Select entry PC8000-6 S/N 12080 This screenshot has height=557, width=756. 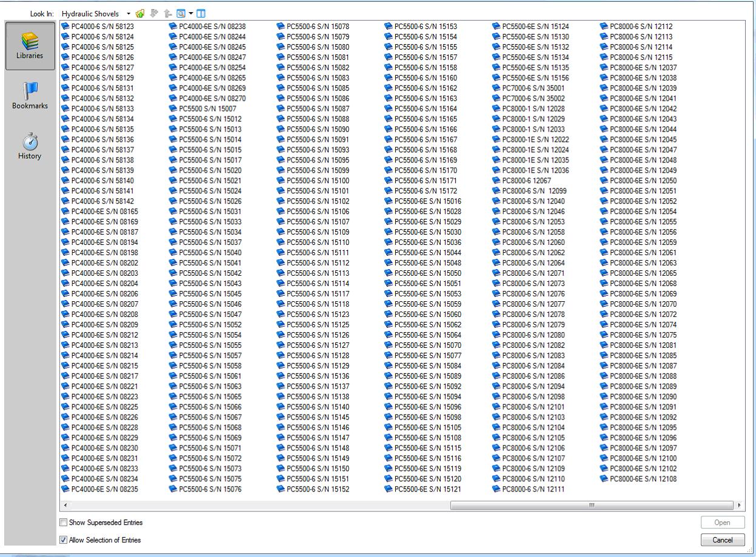click(533, 335)
